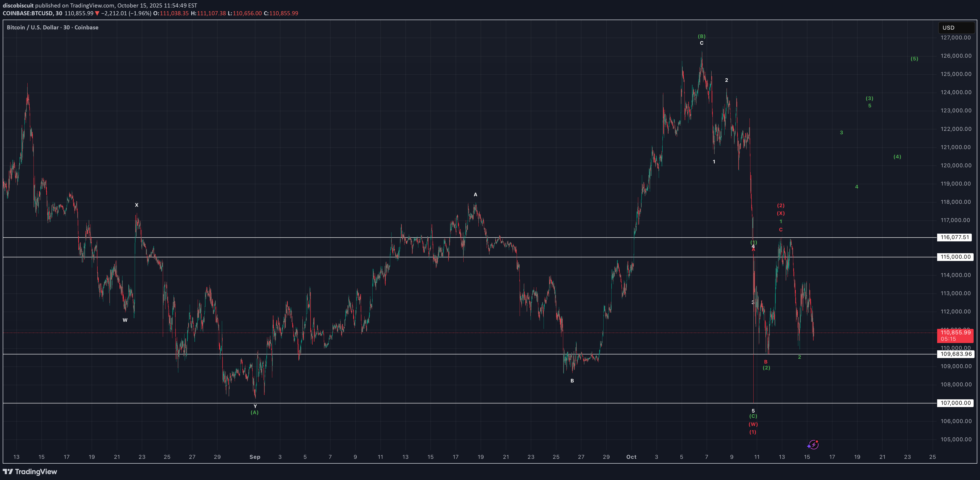
Task: Toggle the red notification dot on the boost icon
Action: tap(817, 441)
